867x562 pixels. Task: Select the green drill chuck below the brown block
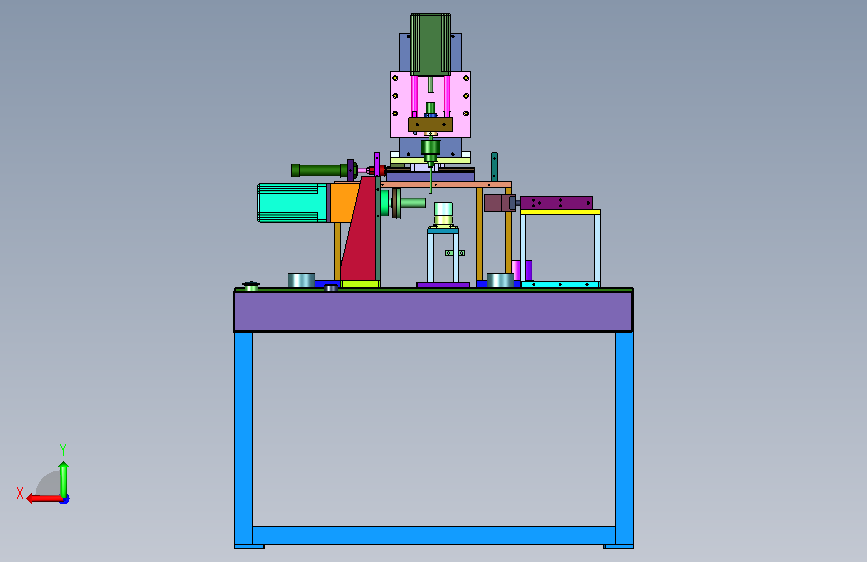pyautogui.click(x=430, y=149)
